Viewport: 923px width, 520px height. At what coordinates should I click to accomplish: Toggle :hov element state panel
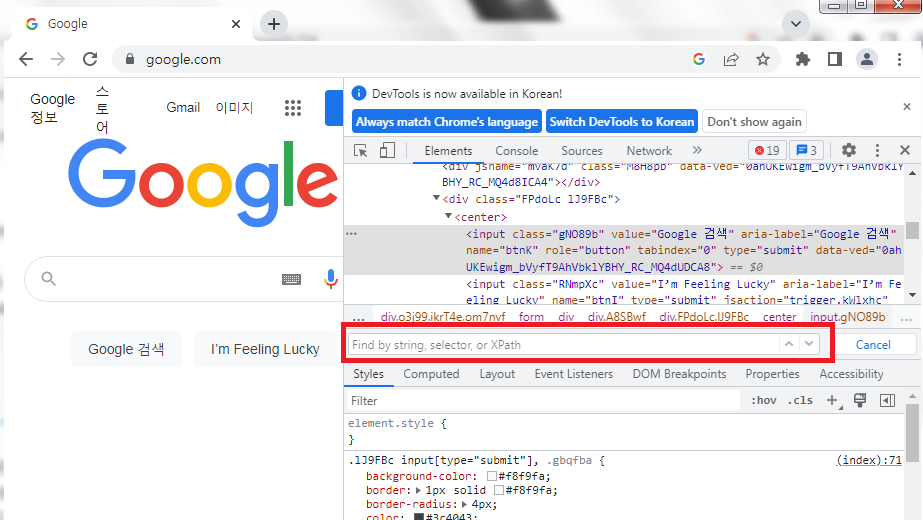(763, 400)
